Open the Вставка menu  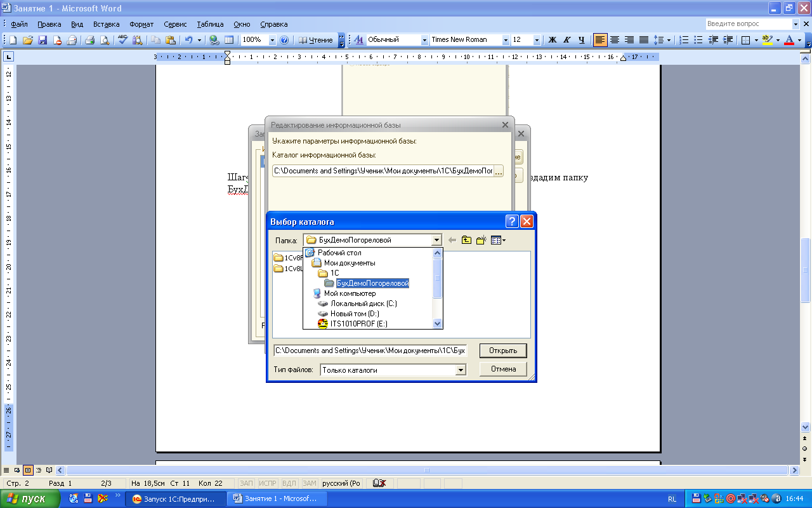click(x=106, y=24)
